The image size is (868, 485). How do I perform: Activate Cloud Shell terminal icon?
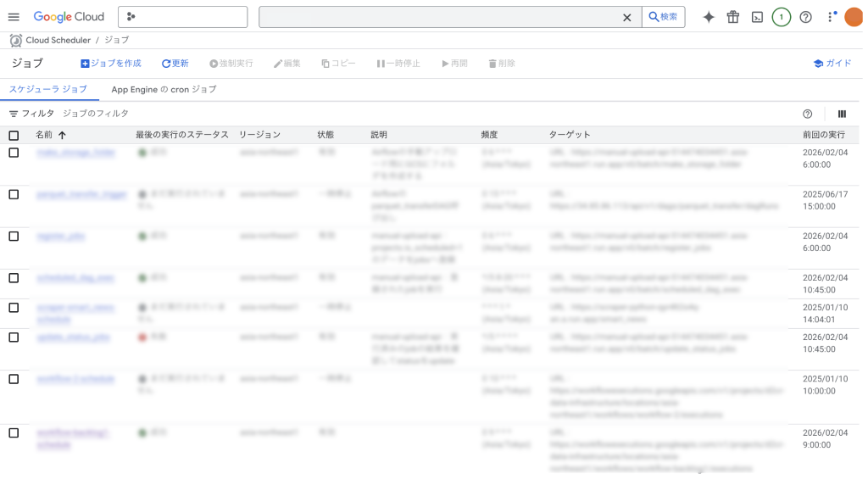tap(757, 17)
